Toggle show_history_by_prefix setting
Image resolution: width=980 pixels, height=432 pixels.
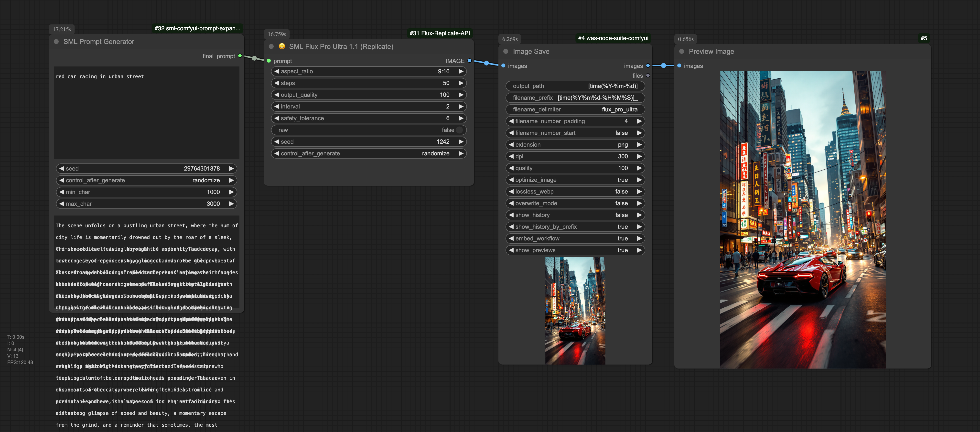pos(575,227)
